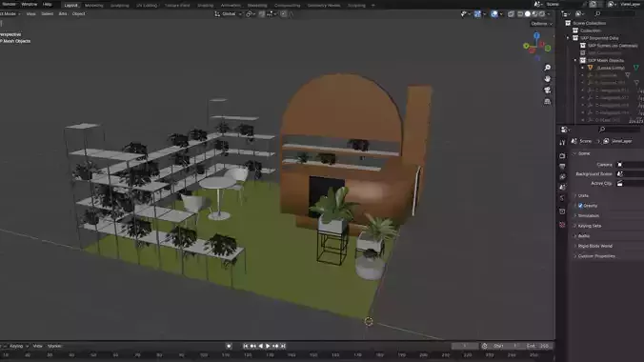Open the Scene properties tab icon
Viewport: 644px width, 362px height.
point(562,187)
